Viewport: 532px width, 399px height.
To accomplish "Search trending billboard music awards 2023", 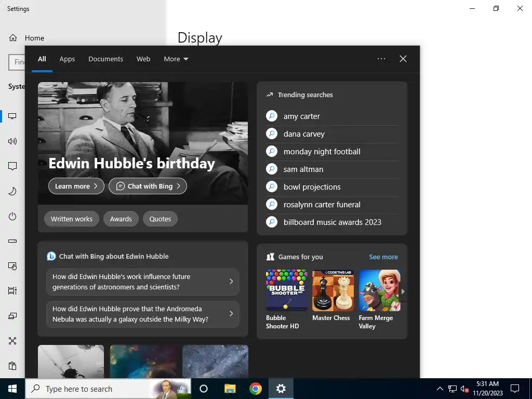I will pyautogui.click(x=332, y=222).
